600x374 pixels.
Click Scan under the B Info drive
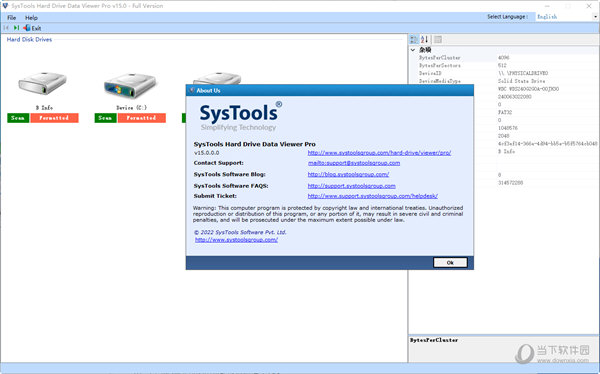pos(18,118)
